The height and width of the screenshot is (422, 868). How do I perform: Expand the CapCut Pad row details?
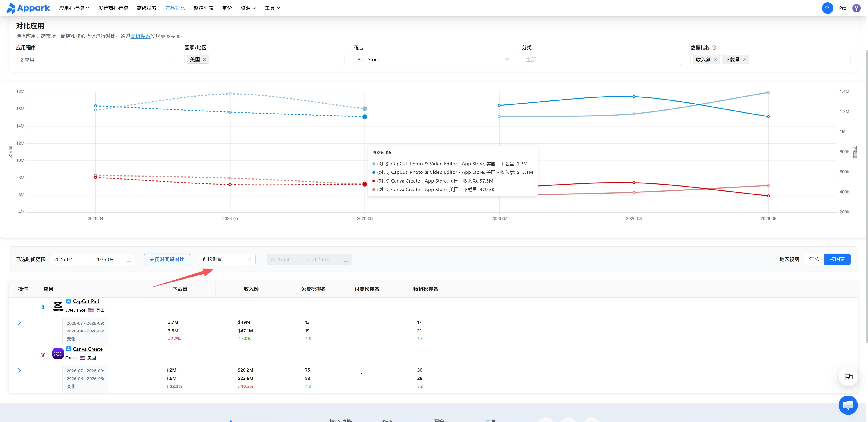pyautogui.click(x=19, y=322)
